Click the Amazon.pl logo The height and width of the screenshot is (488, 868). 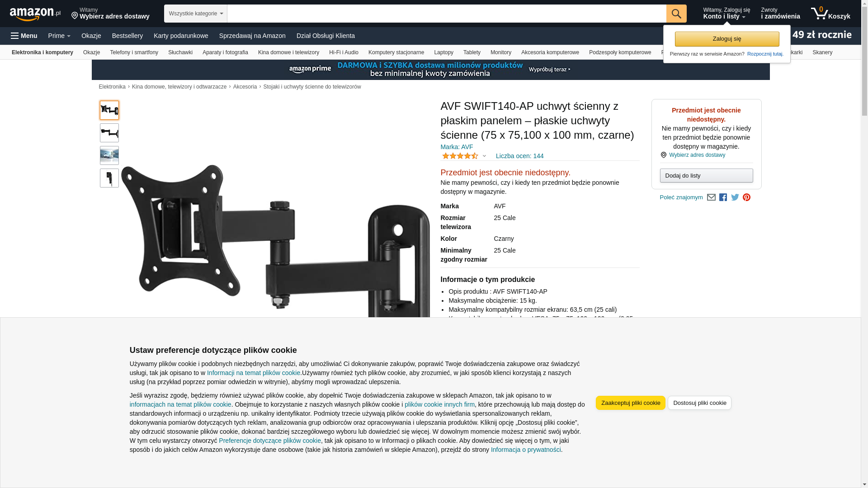point(35,14)
